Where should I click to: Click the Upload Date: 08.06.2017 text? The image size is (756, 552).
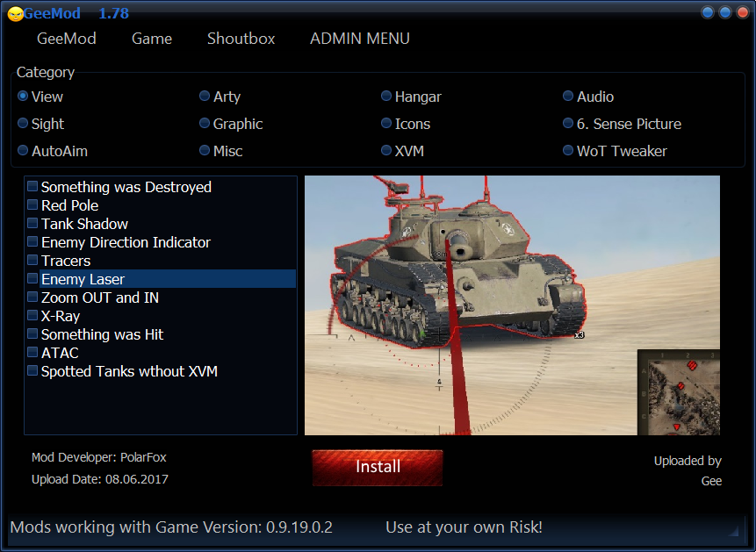coord(100,479)
